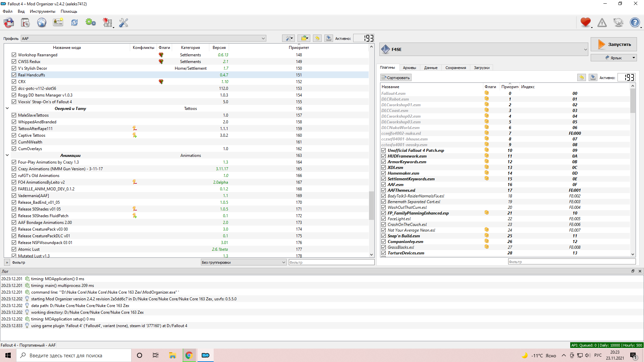Open install mod from archive icon
644x362 pixels.
click(x=25, y=23)
